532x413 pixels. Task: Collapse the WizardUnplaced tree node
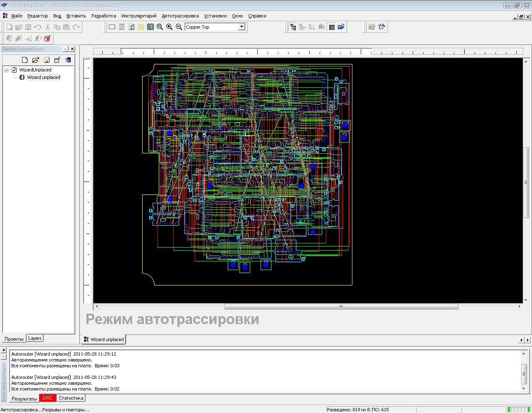point(7,70)
